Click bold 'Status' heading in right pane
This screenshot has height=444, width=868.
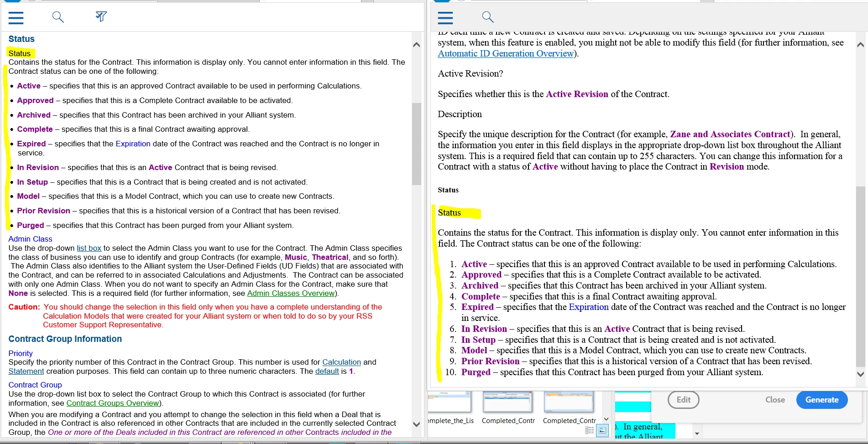tap(448, 190)
